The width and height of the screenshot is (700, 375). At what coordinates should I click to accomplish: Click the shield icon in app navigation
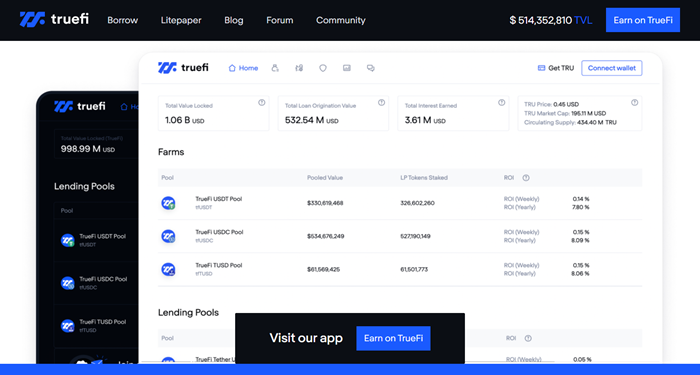(x=323, y=68)
